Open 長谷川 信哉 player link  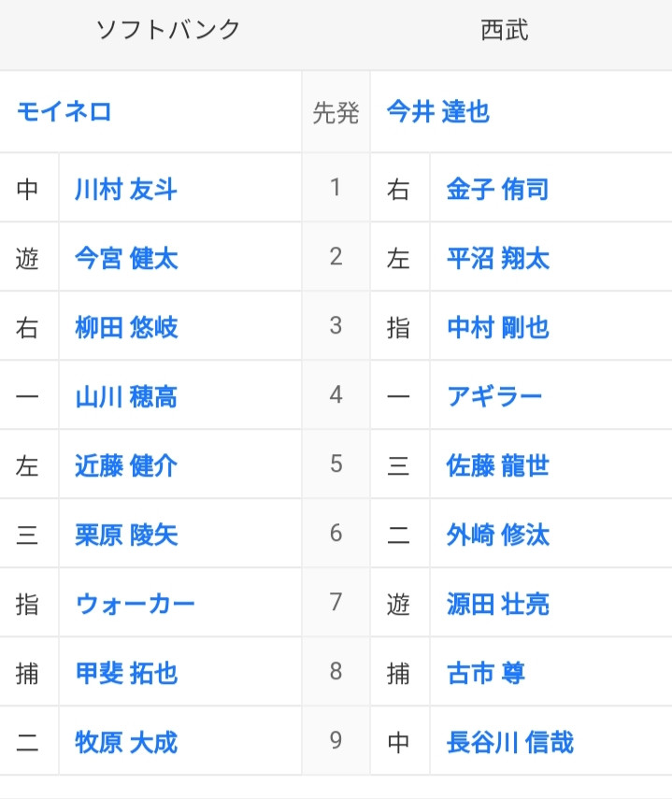510,742
